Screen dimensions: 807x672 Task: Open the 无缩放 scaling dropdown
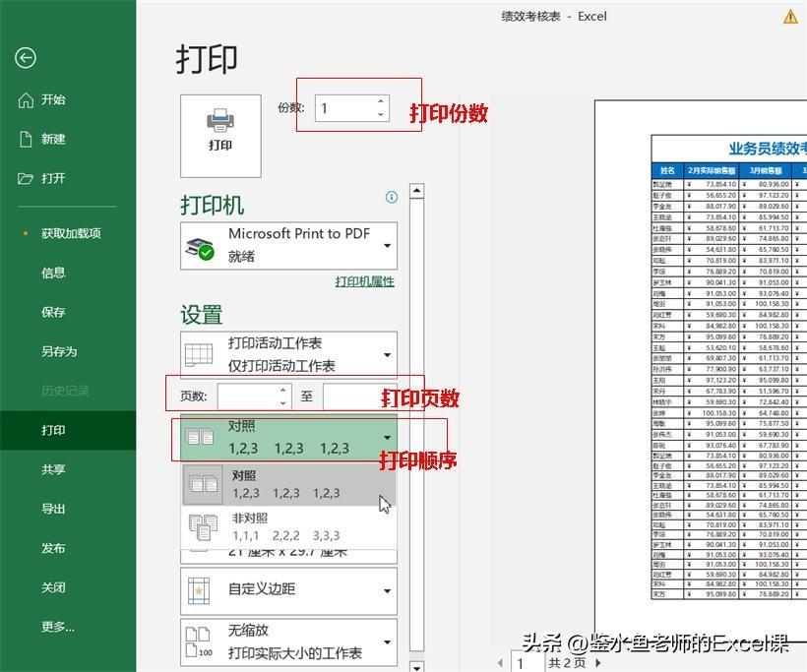pyautogui.click(x=288, y=642)
